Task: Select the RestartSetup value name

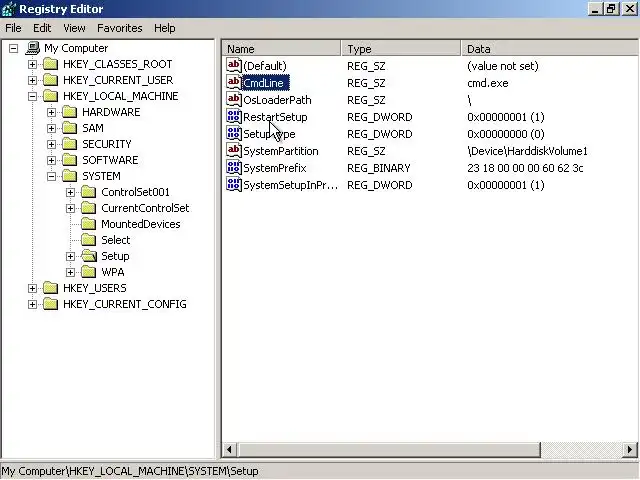Action: coord(275,117)
